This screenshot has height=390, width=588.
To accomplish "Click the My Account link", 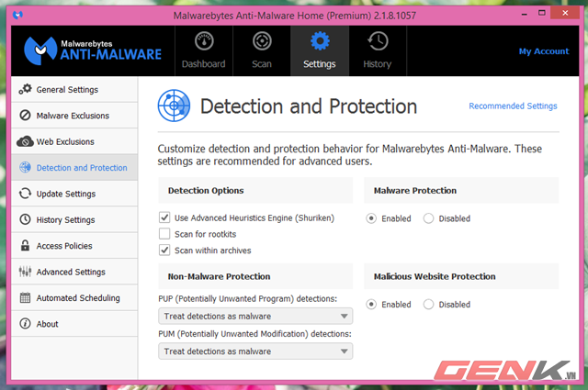I will (x=544, y=51).
